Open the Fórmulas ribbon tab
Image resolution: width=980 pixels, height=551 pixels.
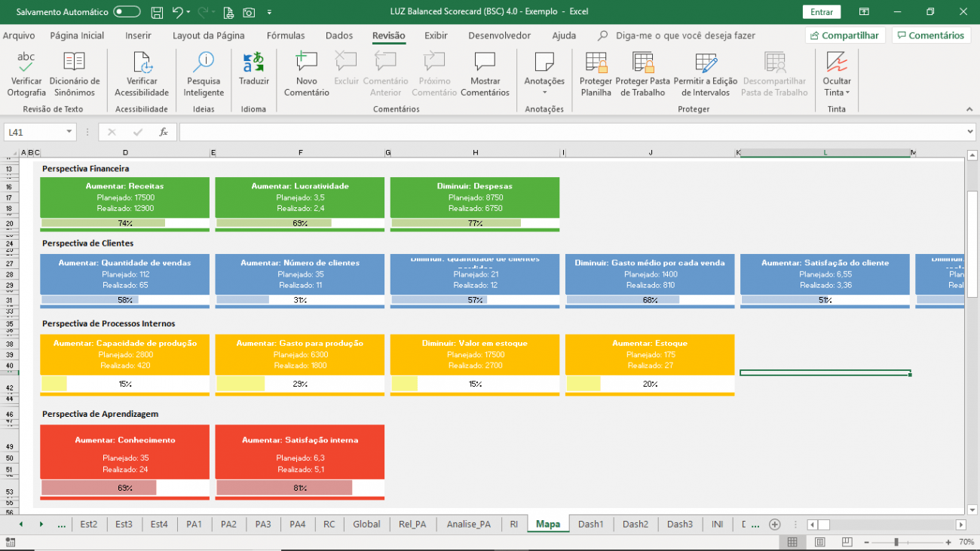[x=286, y=35]
